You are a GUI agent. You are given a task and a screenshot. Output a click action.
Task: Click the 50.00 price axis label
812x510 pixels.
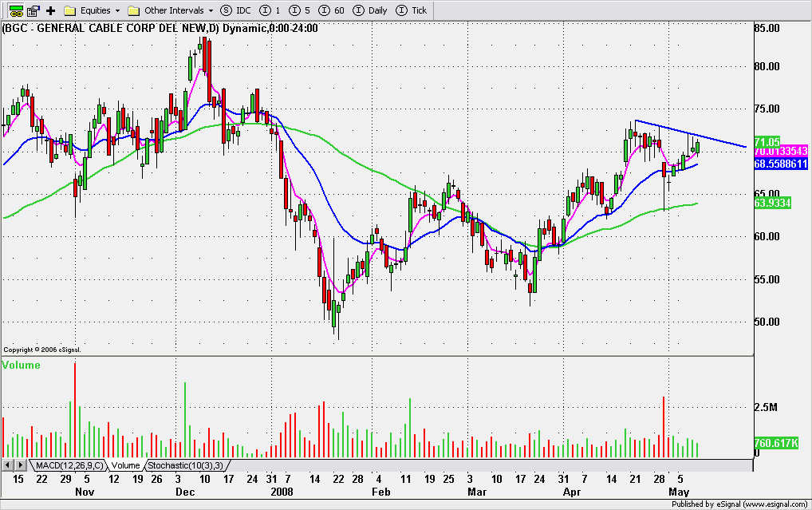coord(767,322)
